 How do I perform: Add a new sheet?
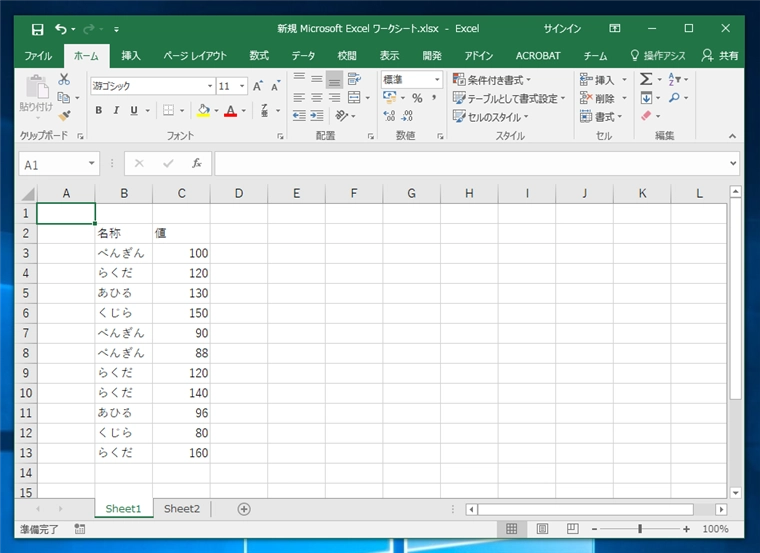coord(244,509)
